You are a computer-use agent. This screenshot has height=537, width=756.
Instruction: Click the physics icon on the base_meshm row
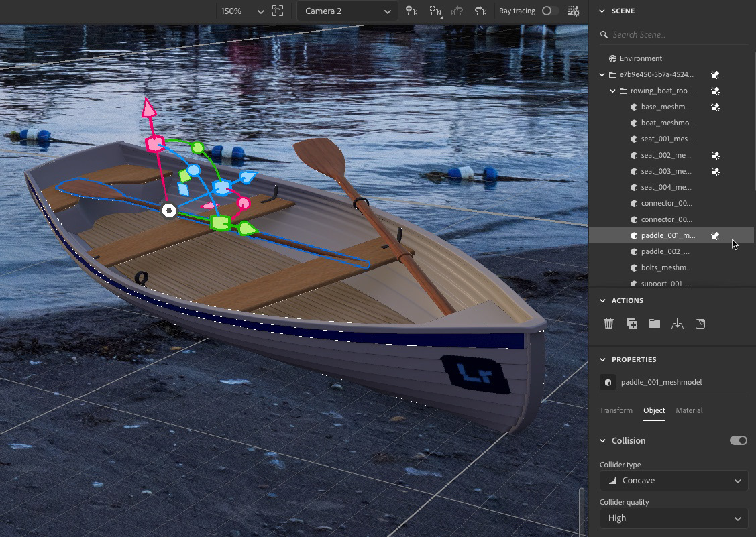[x=716, y=107]
